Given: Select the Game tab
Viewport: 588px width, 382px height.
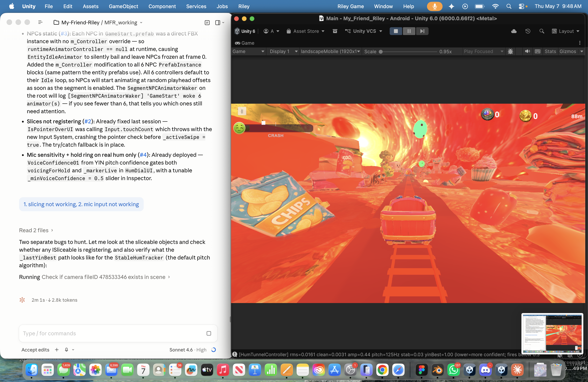Looking at the screenshot, I should 245,43.
